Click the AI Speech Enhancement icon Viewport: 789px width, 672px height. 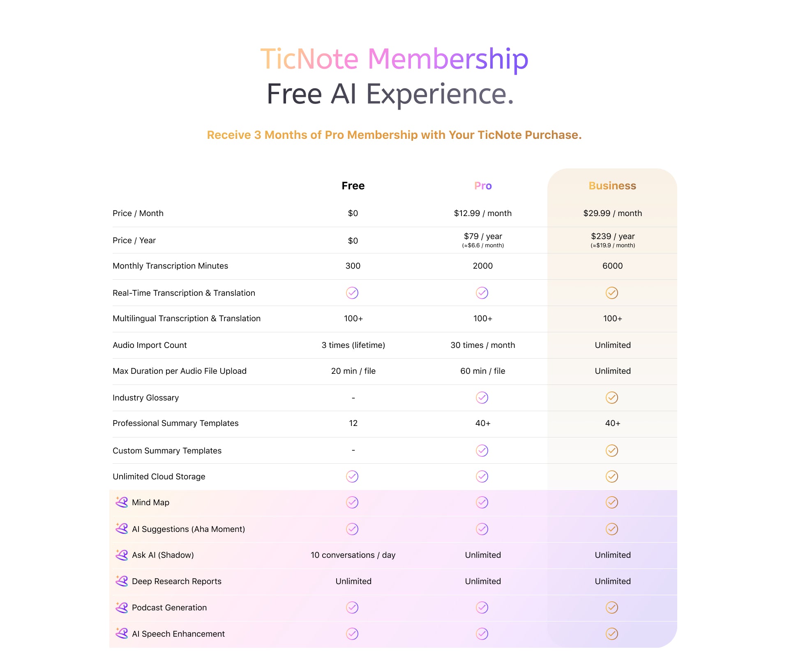point(122,633)
